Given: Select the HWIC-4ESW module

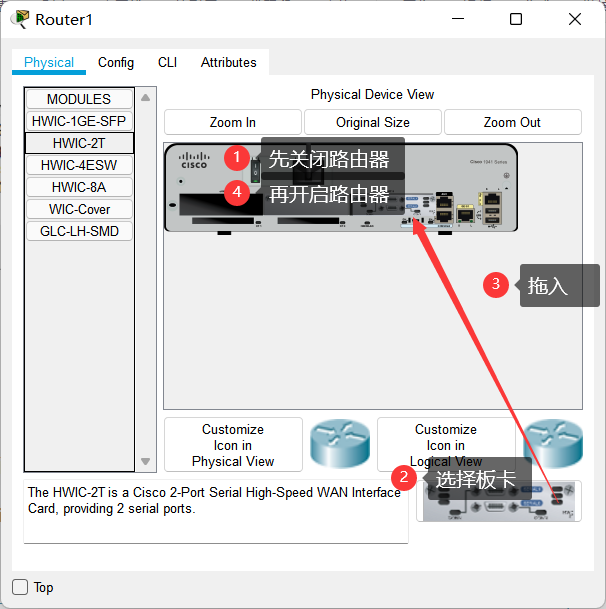Looking at the screenshot, I should click(79, 165).
